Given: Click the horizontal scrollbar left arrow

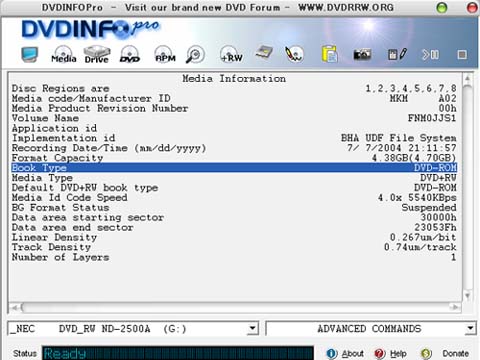Looking at the screenshot, I should point(14,307).
